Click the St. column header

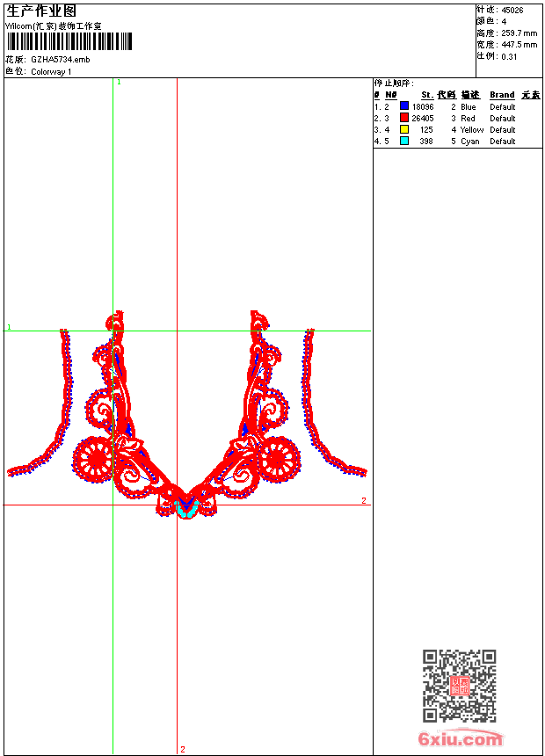point(427,95)
